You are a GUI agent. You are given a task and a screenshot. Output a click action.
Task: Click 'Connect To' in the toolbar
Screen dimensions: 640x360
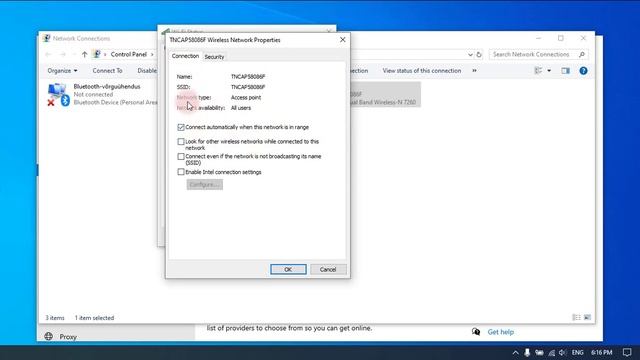pos(107,71)
